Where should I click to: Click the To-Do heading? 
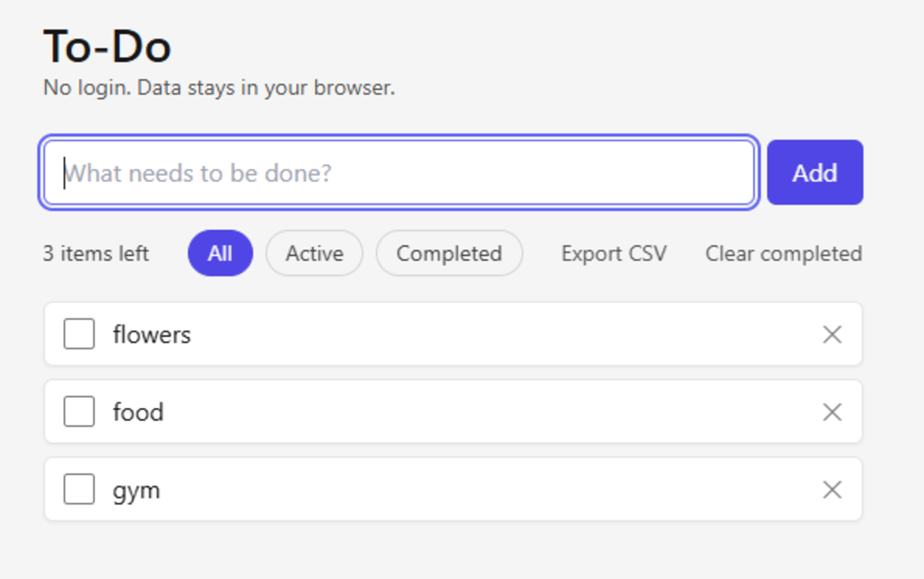107,47
